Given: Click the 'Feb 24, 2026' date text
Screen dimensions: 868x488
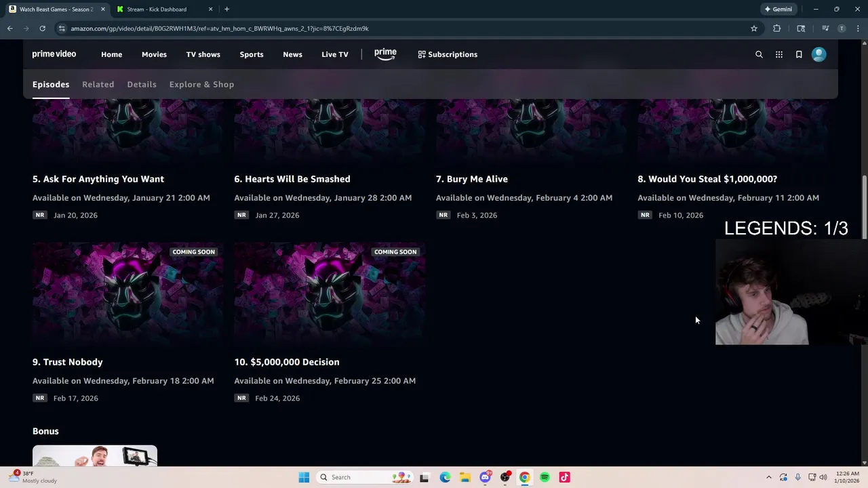Looking at the screenshot, I should [x=277, y=398].
